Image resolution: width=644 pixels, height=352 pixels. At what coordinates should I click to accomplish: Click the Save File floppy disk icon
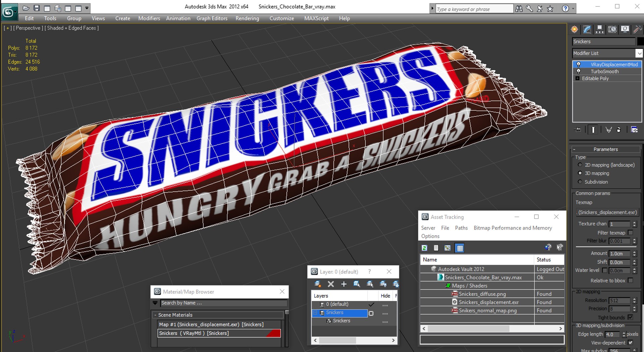tap(37, 8)
